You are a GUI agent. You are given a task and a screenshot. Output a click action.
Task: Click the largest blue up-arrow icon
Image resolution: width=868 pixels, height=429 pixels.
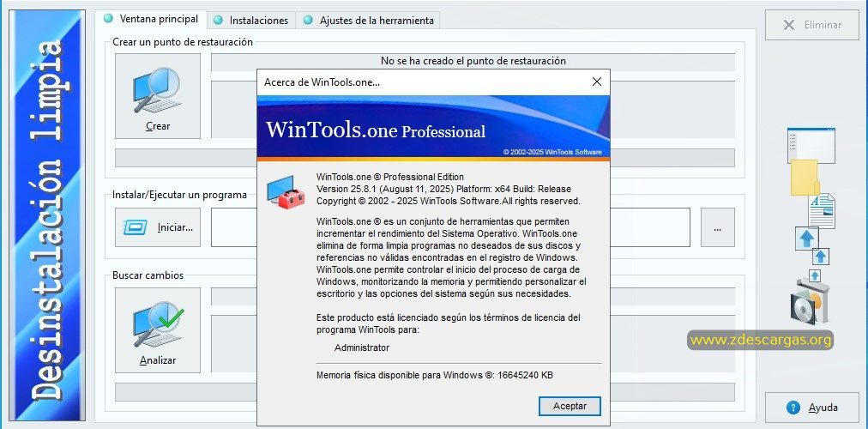[806, 238]
